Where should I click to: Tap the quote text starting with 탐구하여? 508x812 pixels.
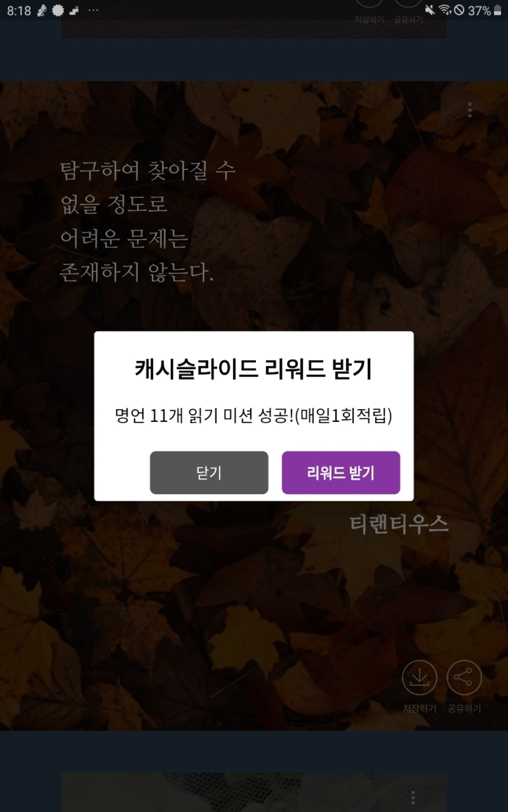point(148,222)
